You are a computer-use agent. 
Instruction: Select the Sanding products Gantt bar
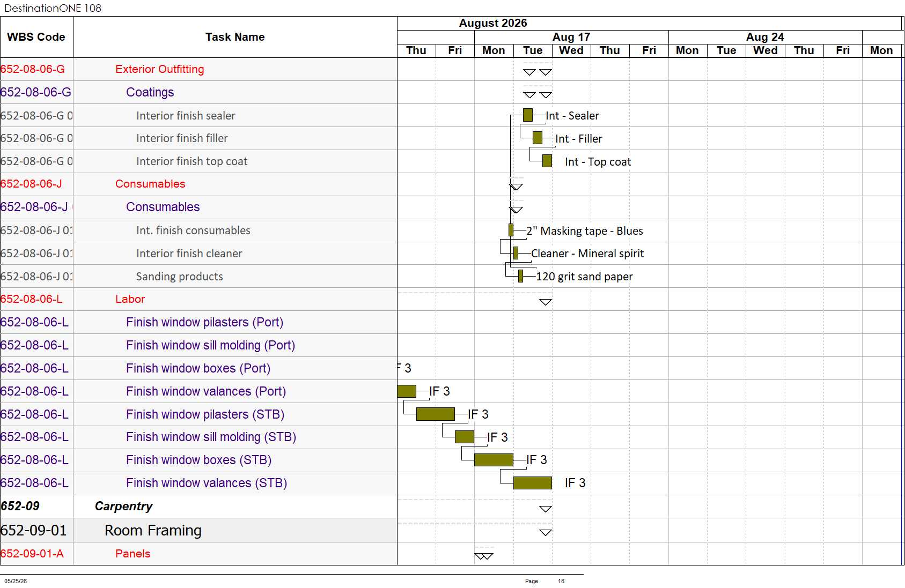pos(521,276)
